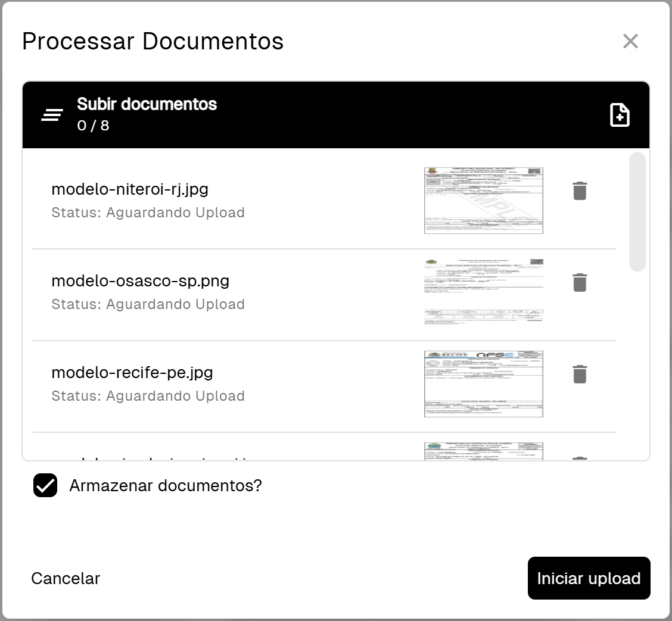The width and height of the screenshot is (672, 621).
Task: Close the Processar Documentos dialog
Action: click(630, 41)
